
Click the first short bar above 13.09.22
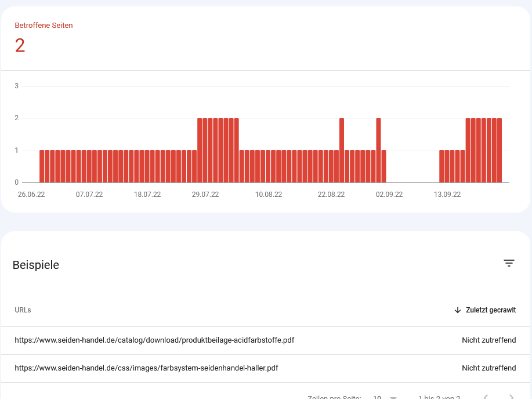click(441, 166)
